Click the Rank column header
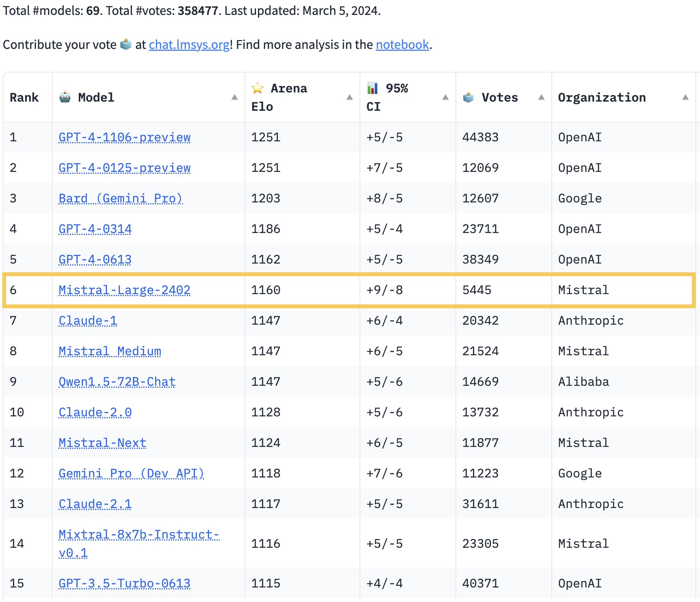The width and height of the screenshot is (700, 602). [24, 97]
